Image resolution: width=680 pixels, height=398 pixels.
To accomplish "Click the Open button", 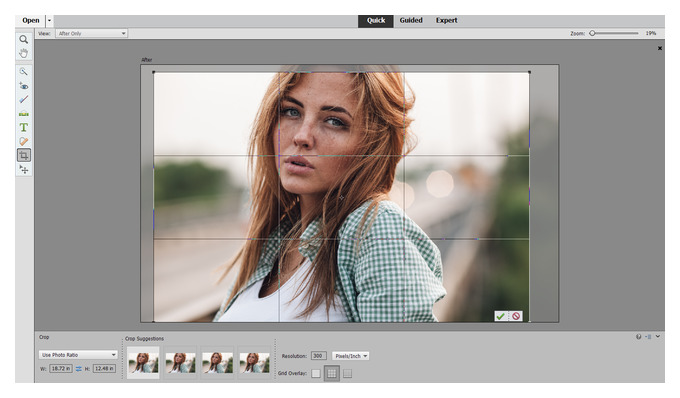I will (30, 20).
